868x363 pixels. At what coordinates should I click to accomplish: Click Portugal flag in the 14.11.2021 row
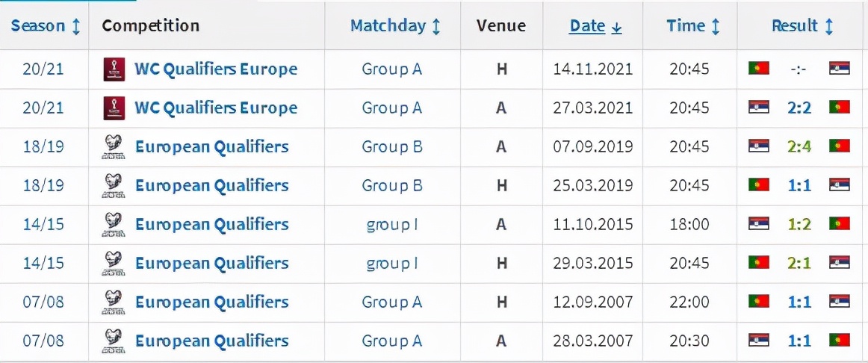(758, 69)
